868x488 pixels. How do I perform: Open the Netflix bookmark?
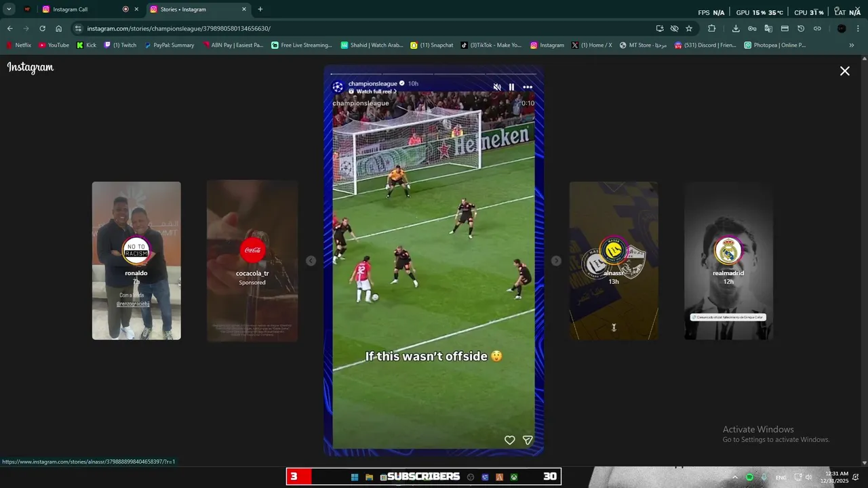19,45
